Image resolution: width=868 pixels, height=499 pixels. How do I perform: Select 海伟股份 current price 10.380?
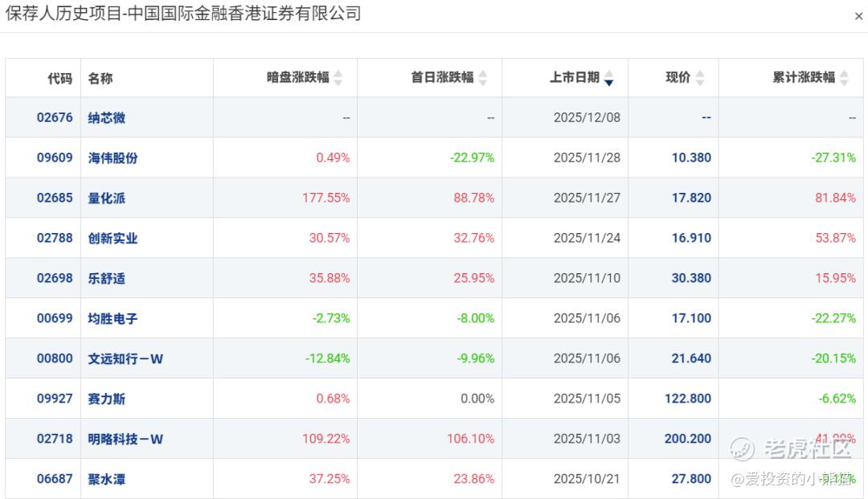pos(691,157)
